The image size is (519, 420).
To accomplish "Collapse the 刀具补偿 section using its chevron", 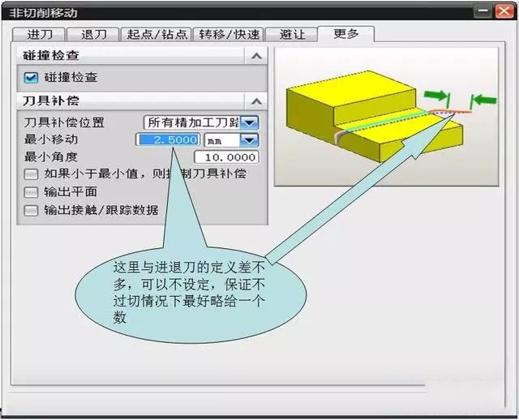I will point(256,101).
